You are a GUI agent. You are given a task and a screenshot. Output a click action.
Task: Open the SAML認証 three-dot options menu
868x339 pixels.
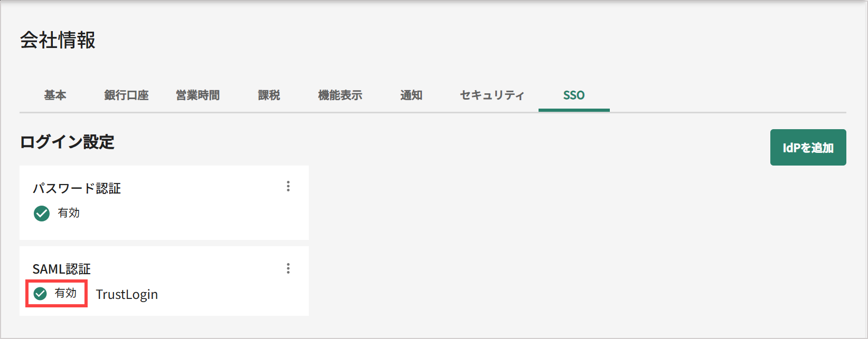click(288, 268)
